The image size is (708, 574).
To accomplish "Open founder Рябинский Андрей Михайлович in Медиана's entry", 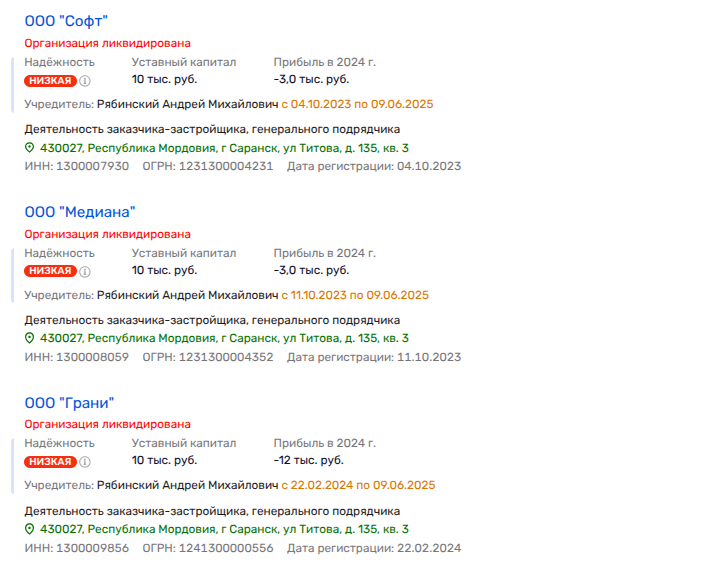I will (x=187, y=295).
